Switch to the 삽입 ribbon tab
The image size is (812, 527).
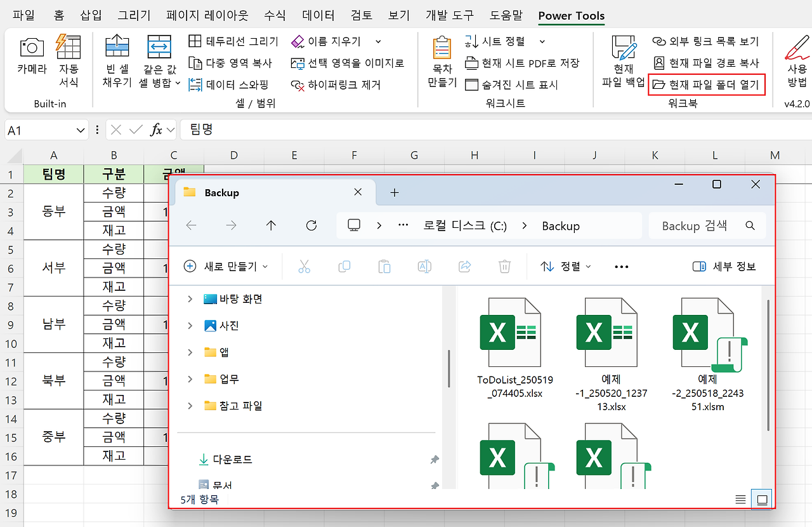92,16
